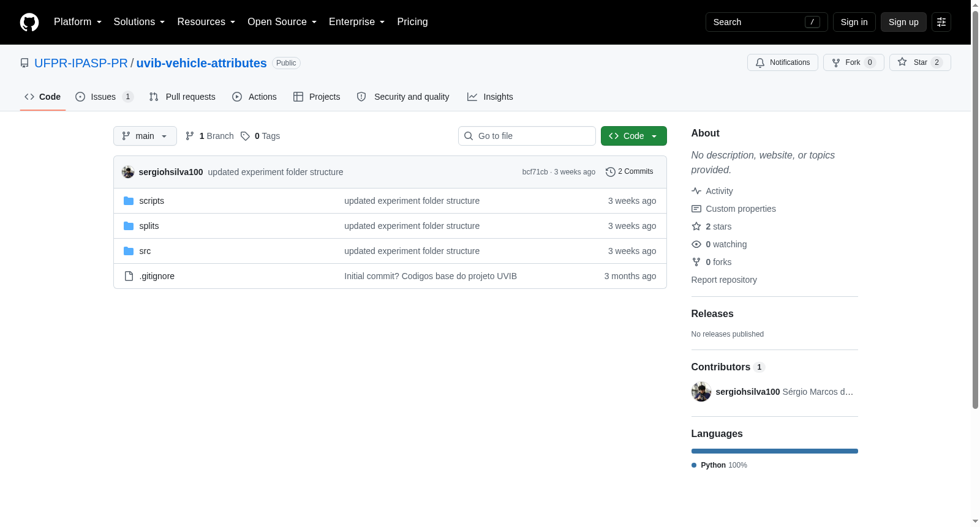980x527 pixels.
Task: Open the Report repository link
Action: (724, 280)
